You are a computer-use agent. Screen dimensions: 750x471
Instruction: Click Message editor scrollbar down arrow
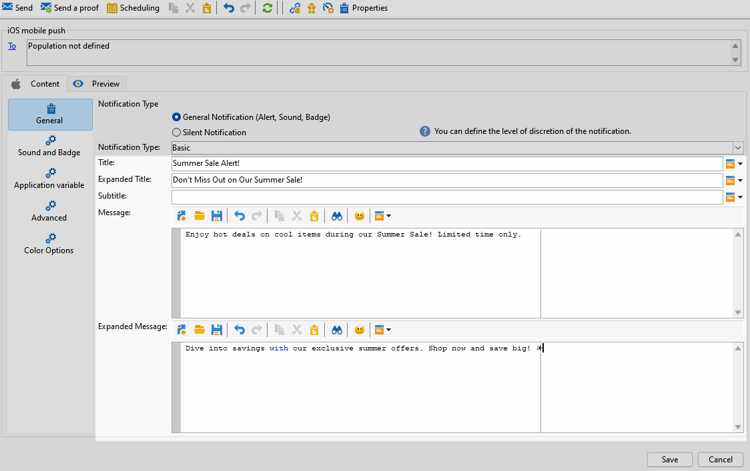click(x=738, y=312)
